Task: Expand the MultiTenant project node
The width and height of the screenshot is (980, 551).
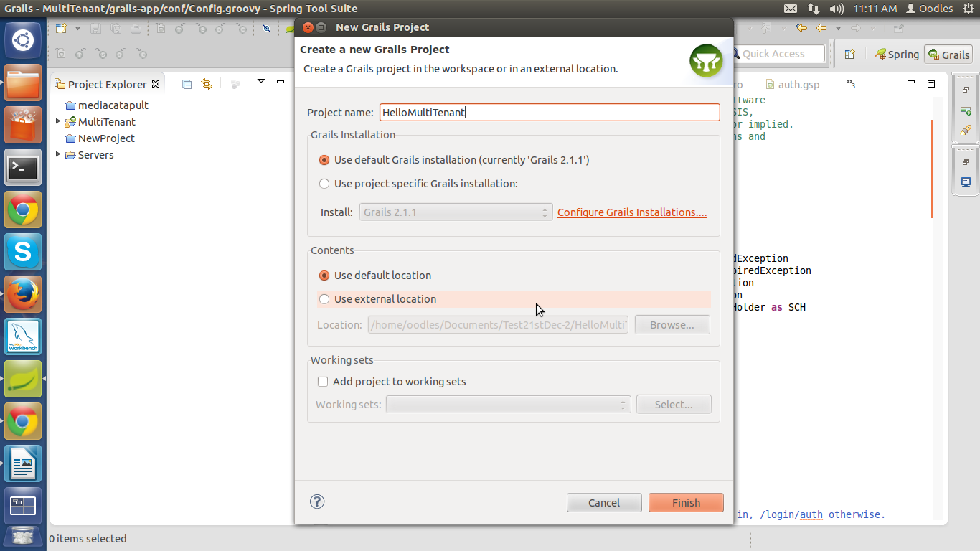Action: pos(58,121)
